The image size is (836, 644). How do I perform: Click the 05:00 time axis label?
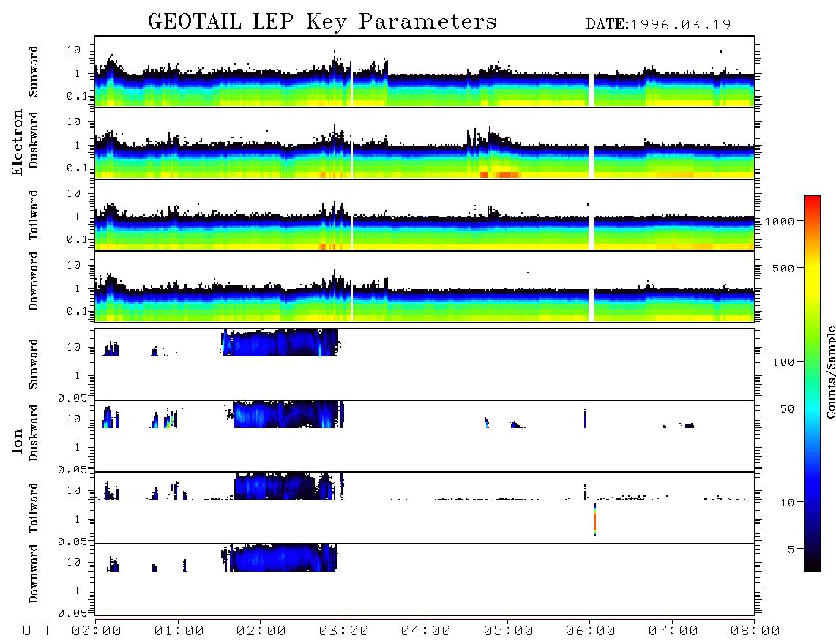509,631
